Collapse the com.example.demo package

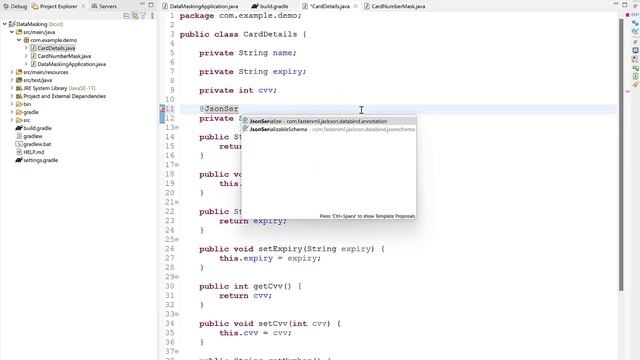[19, 40]
